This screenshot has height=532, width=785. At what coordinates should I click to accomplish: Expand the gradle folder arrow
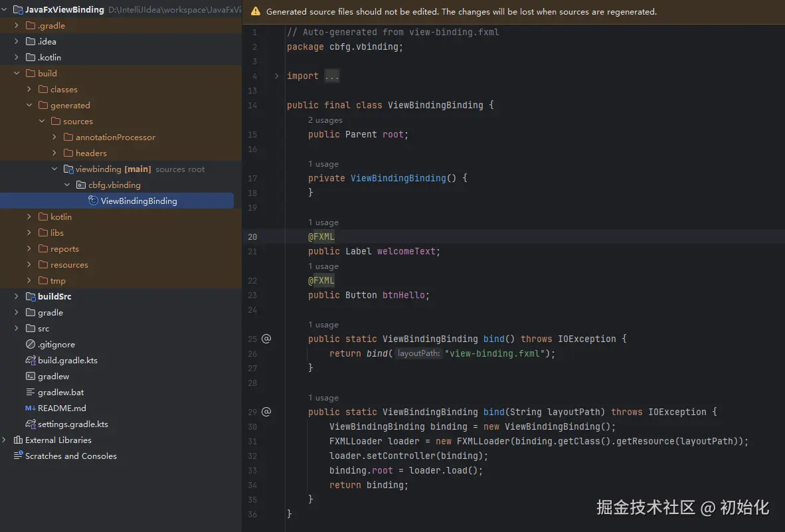[x=17, y=313]
